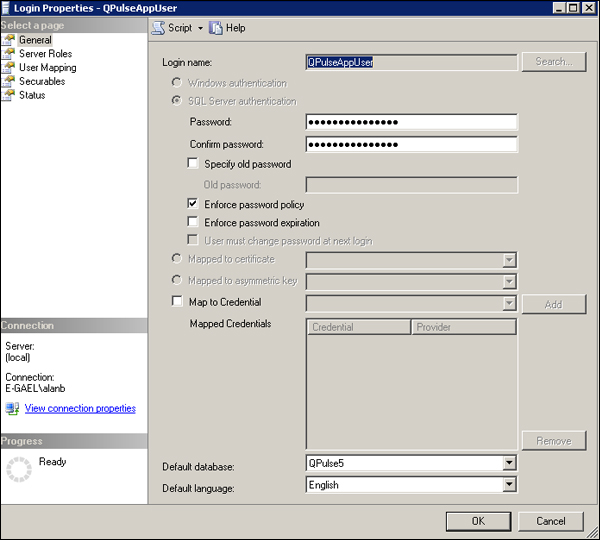The width and height of the screenshot is (600, 540).
Task: Click the Provider column header
Action: click(464, 327)
